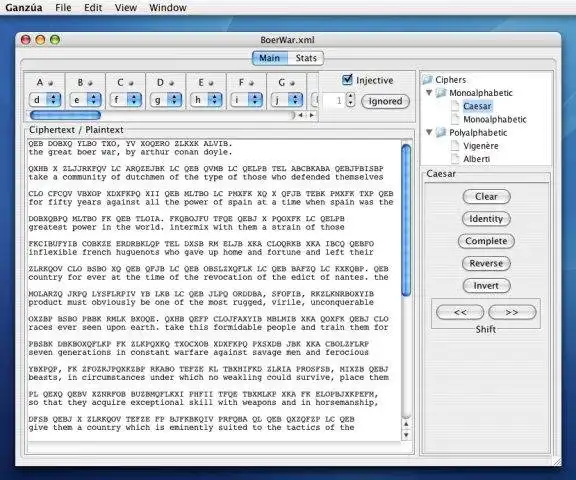Click the Reverse button
The image size is (576, 480).
pyautogui.click(x=486, y=263)
